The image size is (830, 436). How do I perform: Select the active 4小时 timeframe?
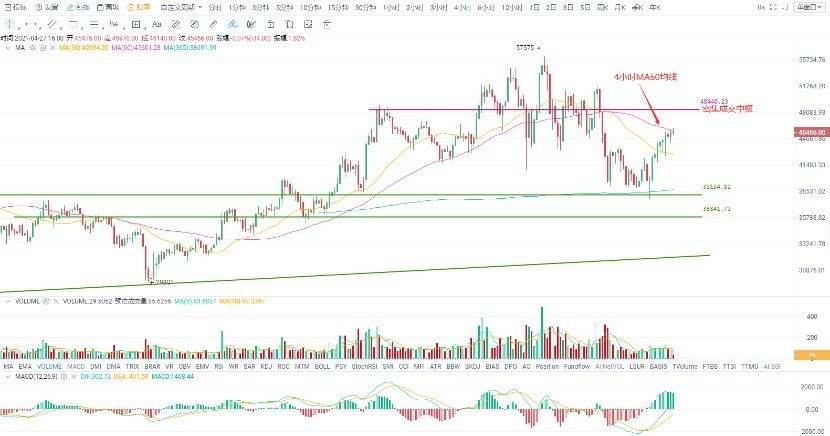click(x=463, y=7)
